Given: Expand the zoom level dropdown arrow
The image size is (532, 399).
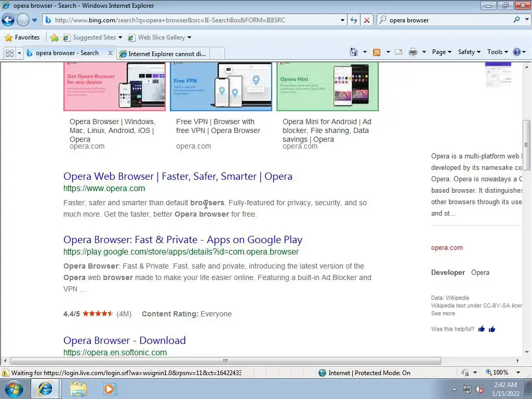Looking at the screenshot, I should tap(518, 373).
